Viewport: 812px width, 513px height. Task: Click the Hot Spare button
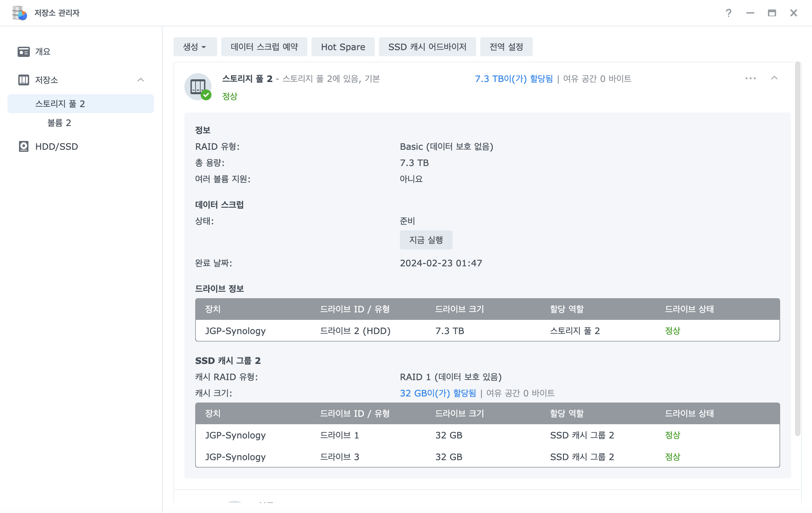point(343,47)
